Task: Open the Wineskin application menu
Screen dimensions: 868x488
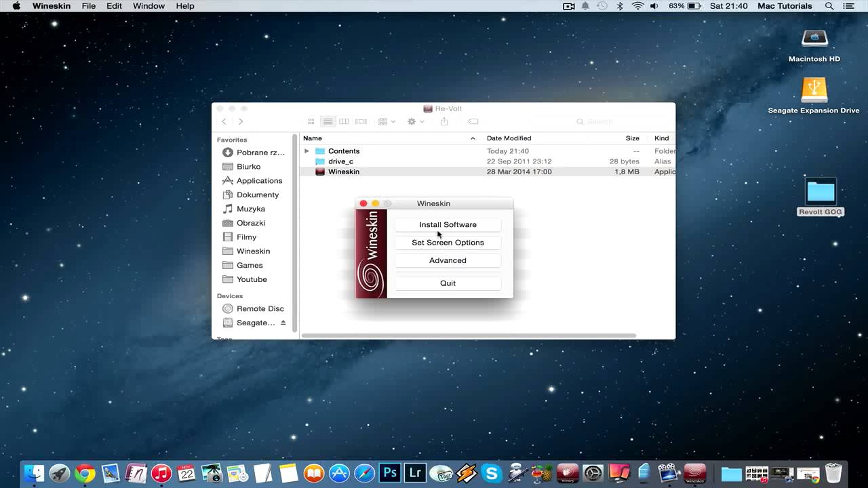Action: pyautogui.click(x=52, y=6)
